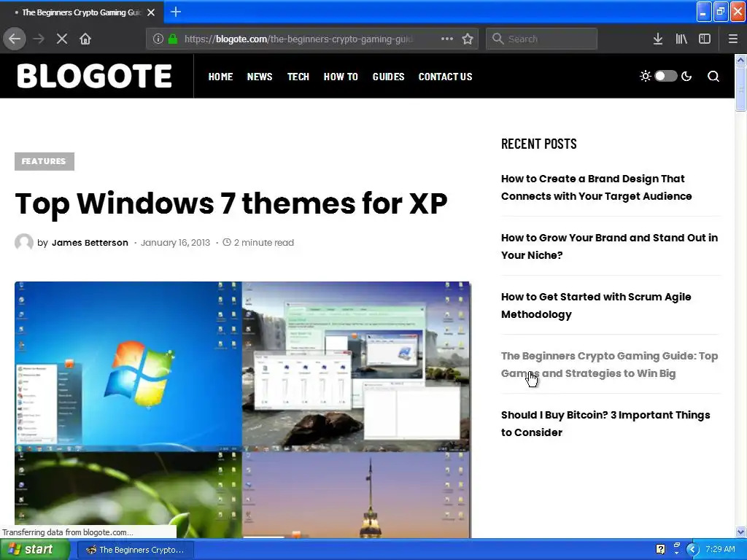Open the TECH menu item

(298, 77)
